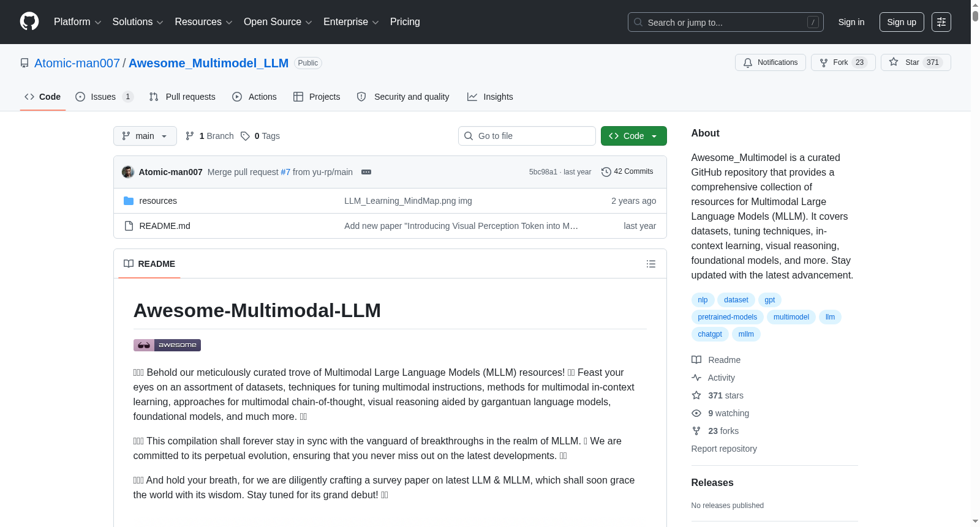The width and height of the screenshot is (980, 527).
Task: Open the main branch selector dropdown
Action: pyautogui.click(x=145, y=136)
